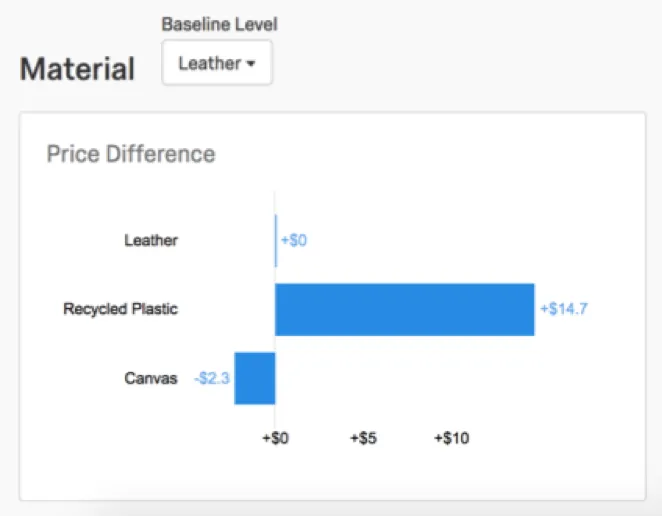Click the Price Difference chart title
This screenshot has height=516, width=662.
[130, 154]
